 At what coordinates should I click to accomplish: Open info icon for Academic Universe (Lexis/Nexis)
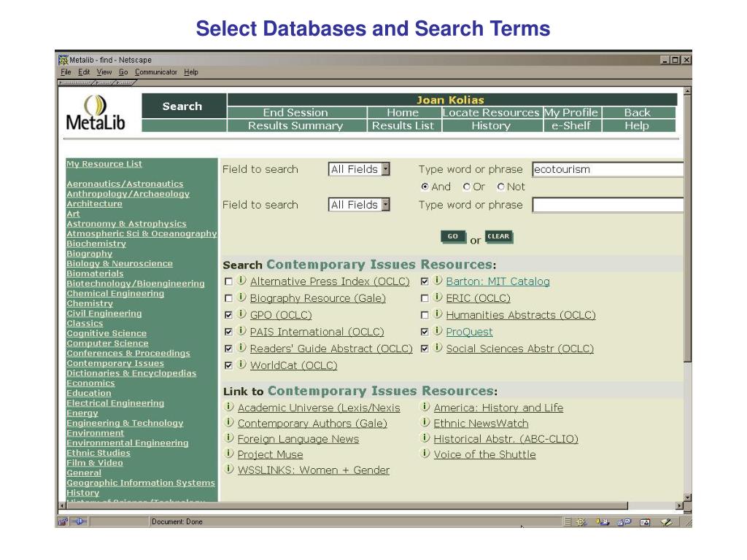(x=229, y=407)
